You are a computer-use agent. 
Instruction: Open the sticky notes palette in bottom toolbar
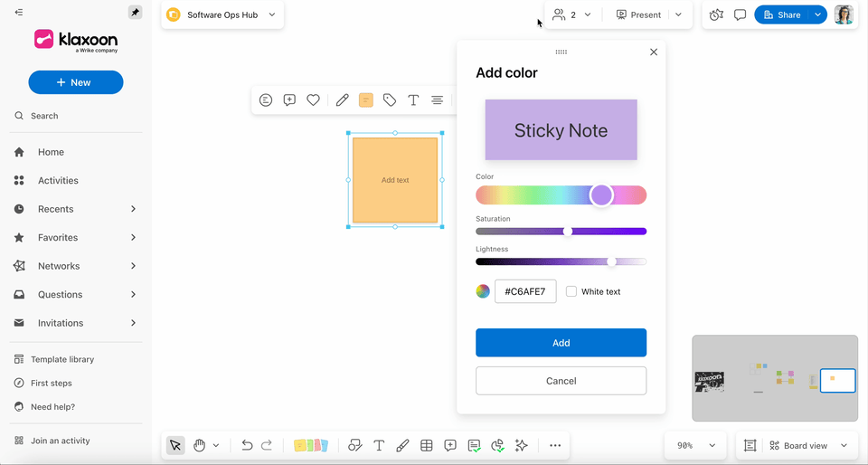[311, 446]
